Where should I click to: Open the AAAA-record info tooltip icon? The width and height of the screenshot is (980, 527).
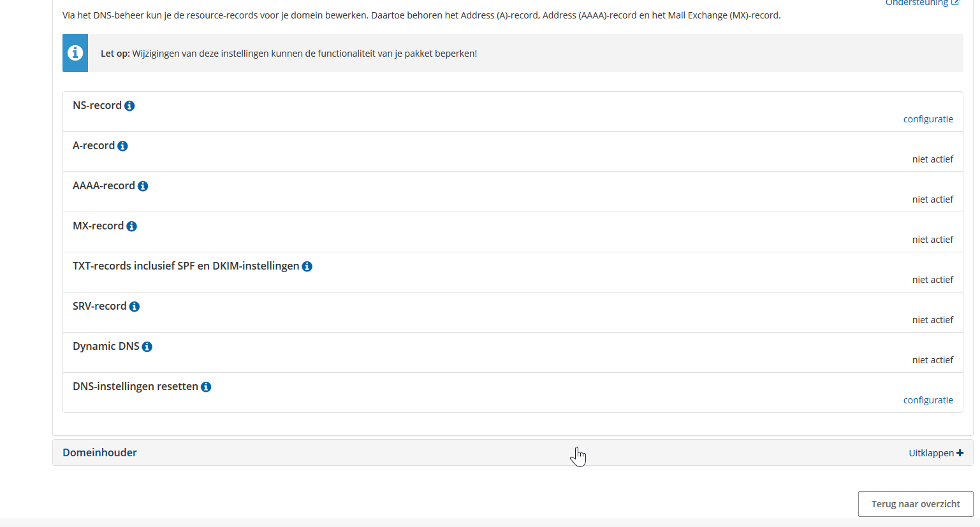[x=143, y=186]
